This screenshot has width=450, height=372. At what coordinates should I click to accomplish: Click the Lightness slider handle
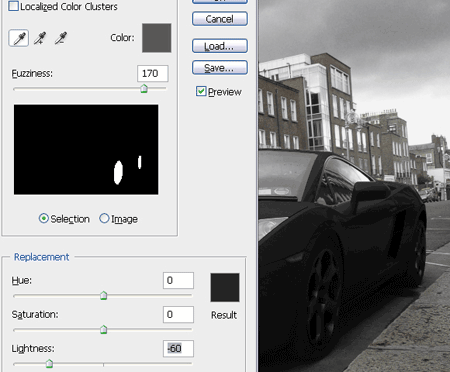[x=49, y=363]
